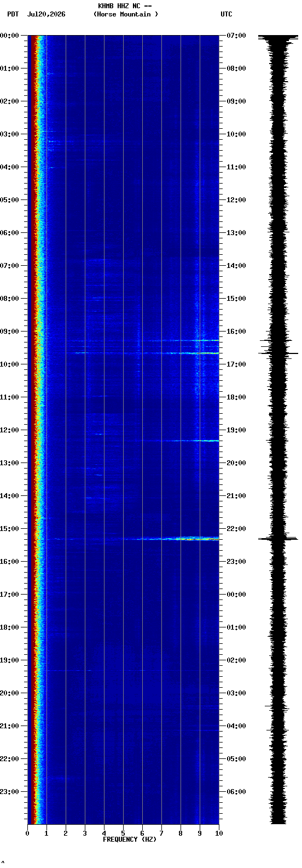Click the PDT time label '09:00'
Image resolution: width=302 pixels, height=868 pixels.
(9, 332)
